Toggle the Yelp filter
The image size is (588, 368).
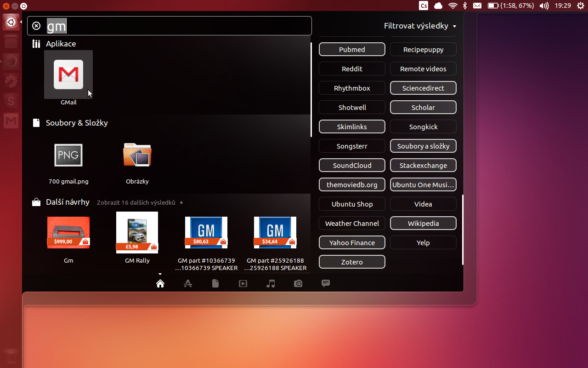pos(423,242)
